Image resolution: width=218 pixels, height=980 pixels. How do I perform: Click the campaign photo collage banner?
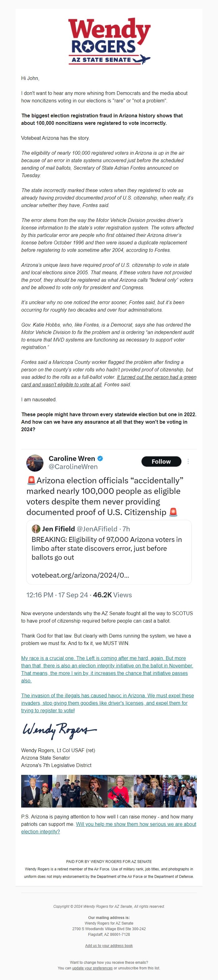(x=109, y=791)
